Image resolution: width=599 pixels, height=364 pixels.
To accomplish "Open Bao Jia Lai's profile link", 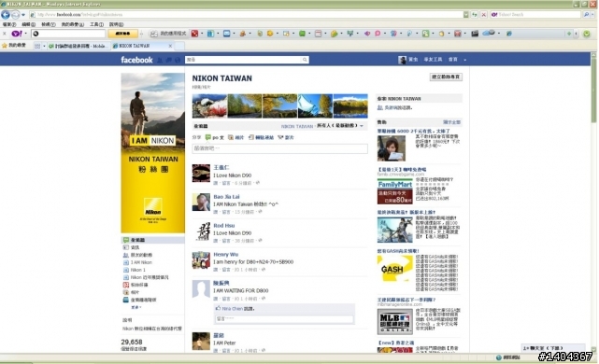I will [226, 197].
